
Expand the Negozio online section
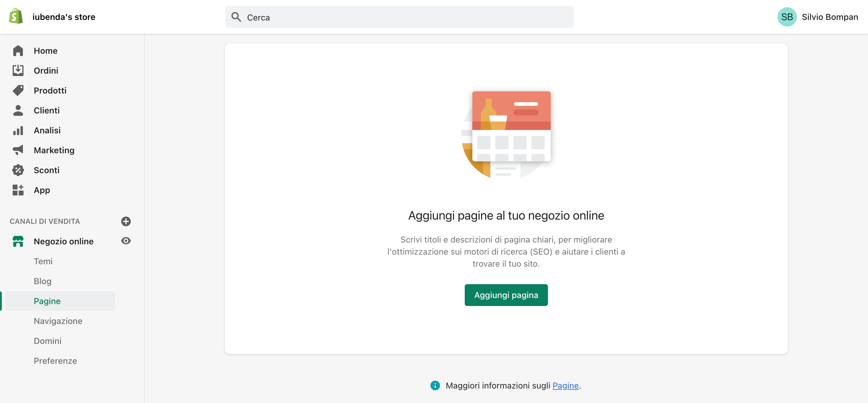click(x=64, y=241)
